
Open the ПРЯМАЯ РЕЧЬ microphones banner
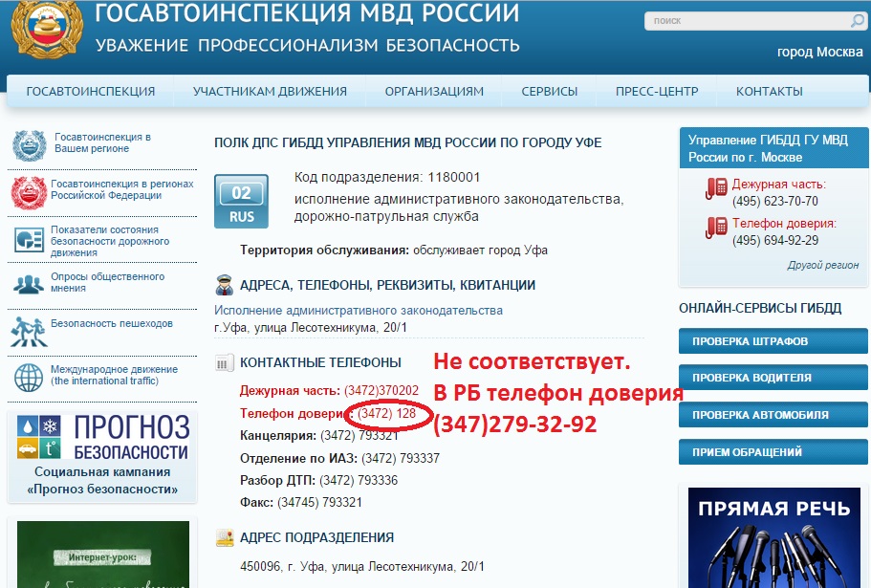point(773,537)
